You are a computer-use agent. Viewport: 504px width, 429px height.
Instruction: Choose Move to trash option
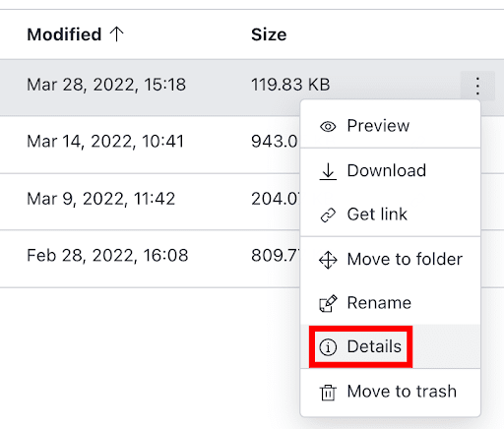click(391, 392)
